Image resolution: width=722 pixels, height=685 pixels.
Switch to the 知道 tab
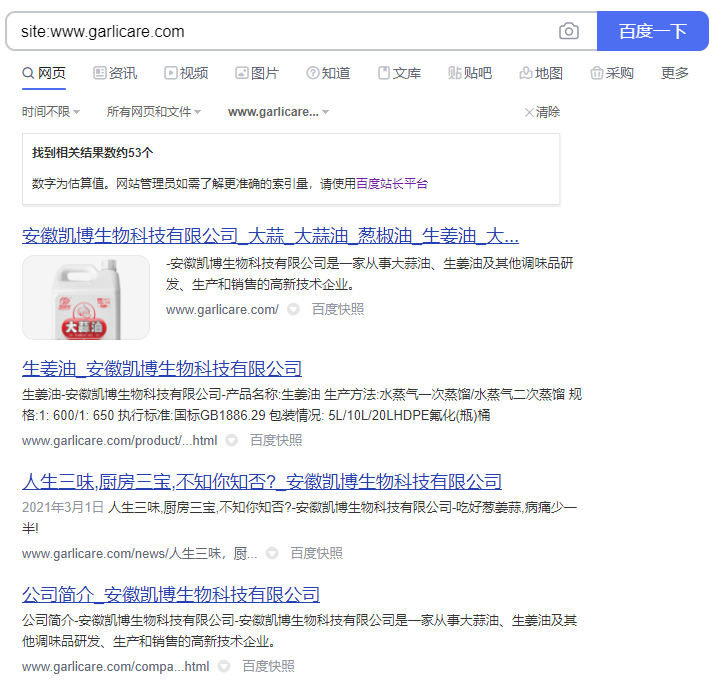click(328, 73)
